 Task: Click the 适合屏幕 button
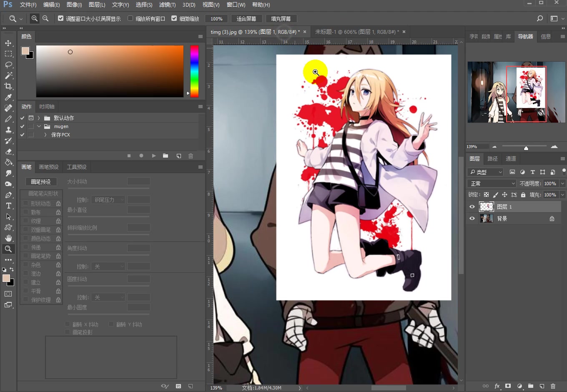tap(246, 19)
